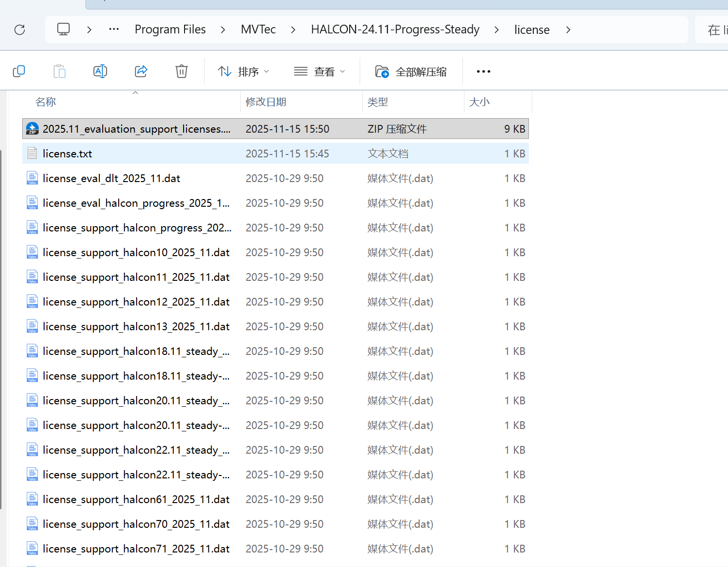
Task: Click the date 2025-11-15 15:50
Action: (287, 129)
